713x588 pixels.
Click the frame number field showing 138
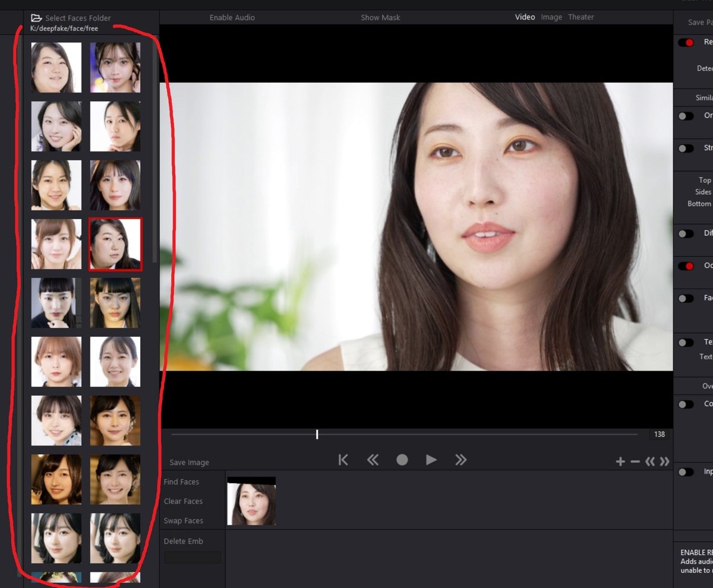[x=660, y=435]
